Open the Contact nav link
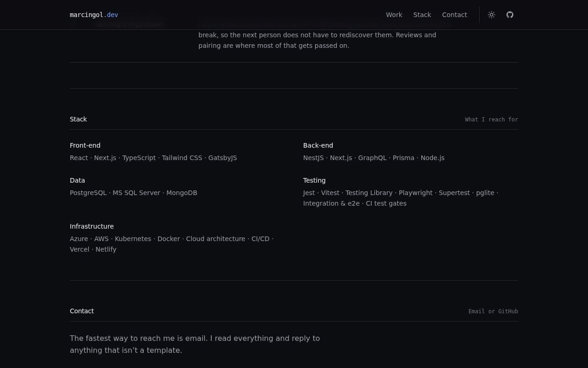 455,15
